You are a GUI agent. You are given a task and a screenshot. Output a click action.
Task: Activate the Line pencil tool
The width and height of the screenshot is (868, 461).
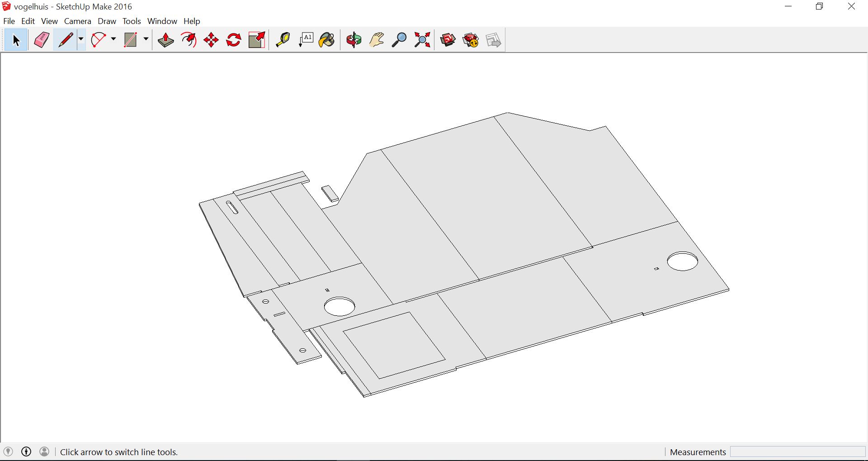(66, 40)
